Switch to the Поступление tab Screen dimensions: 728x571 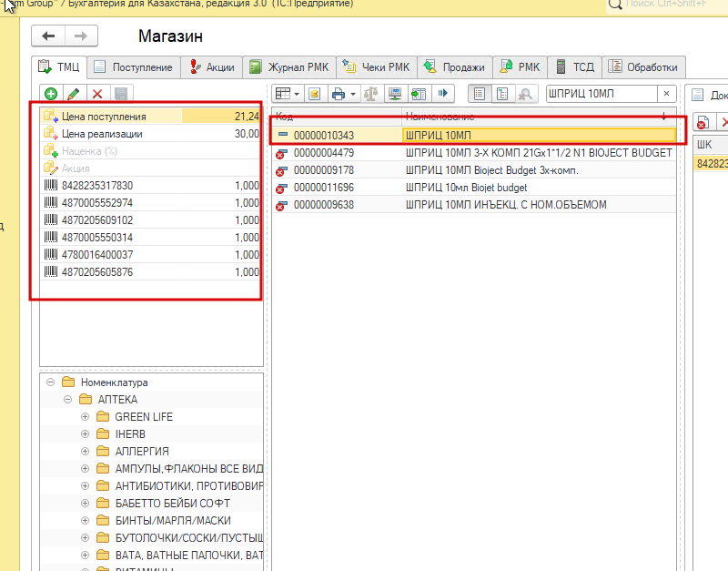coord(133,67)
